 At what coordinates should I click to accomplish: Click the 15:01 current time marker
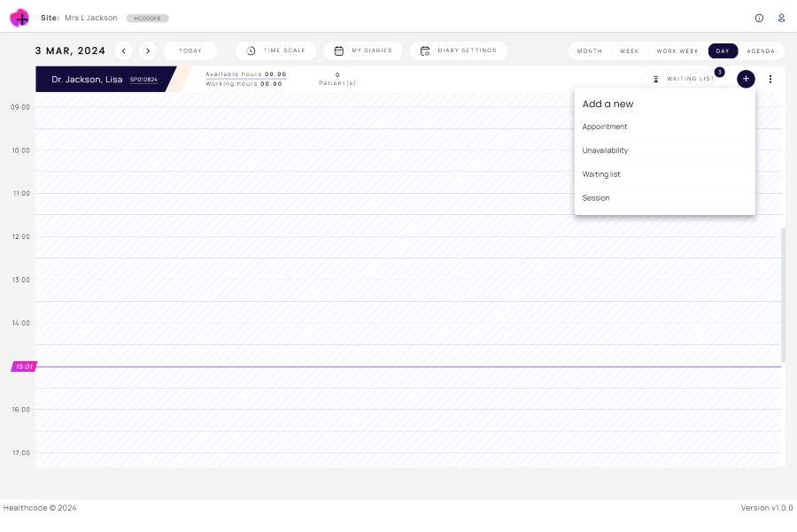tap(24, 366)
